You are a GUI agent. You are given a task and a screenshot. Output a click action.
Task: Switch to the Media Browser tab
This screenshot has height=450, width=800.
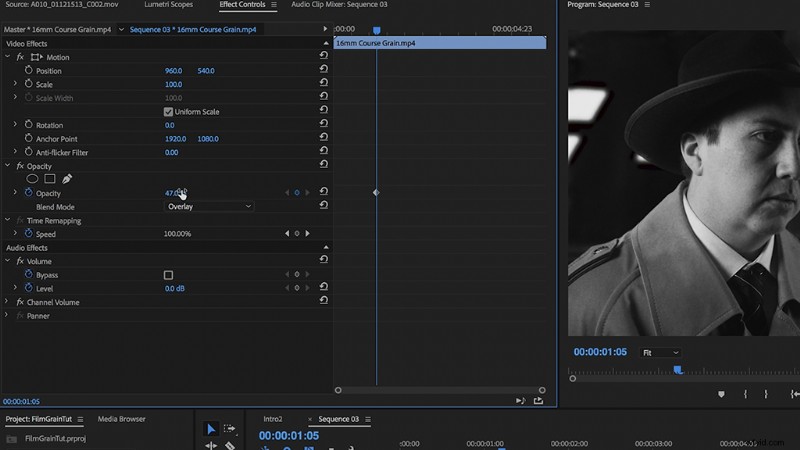[121, 419]
